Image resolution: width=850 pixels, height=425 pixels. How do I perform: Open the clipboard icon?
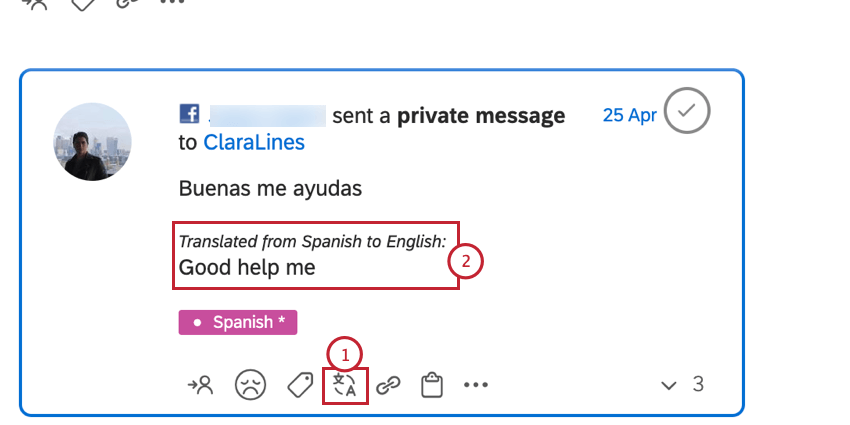tap(432, 385)
